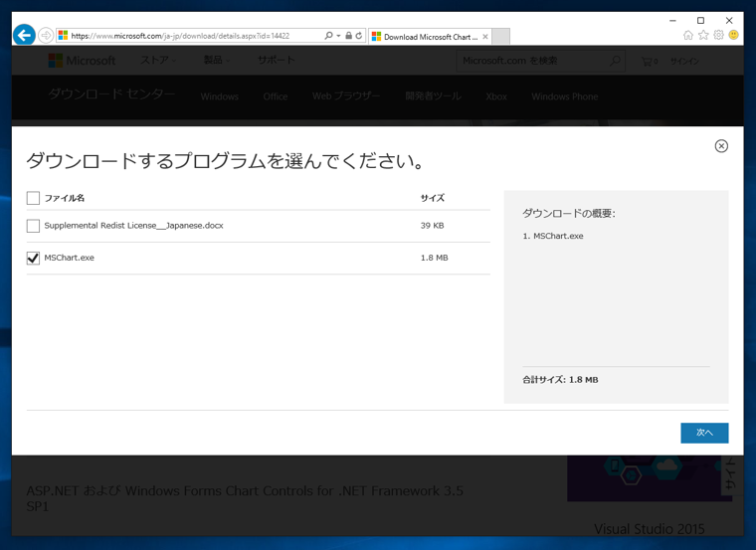Close the Download Microsoft Chart tab
756x550 pixels.
pyautogui.click(x=485, y=37)
